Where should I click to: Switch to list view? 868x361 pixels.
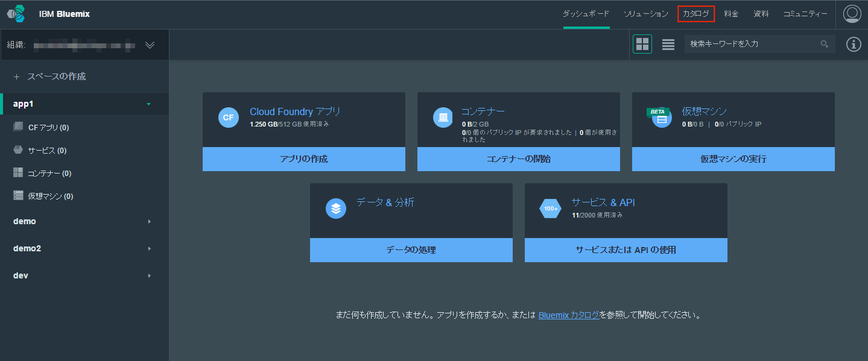(x=668, y=45)
